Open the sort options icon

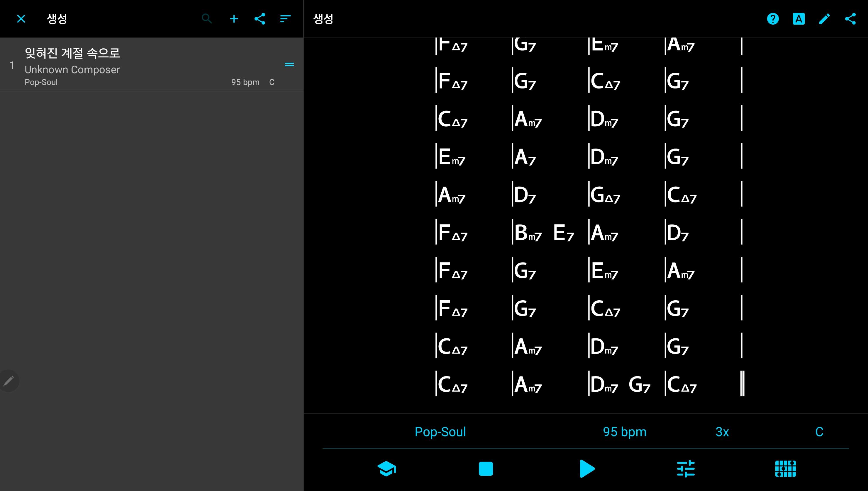[286, 19]
